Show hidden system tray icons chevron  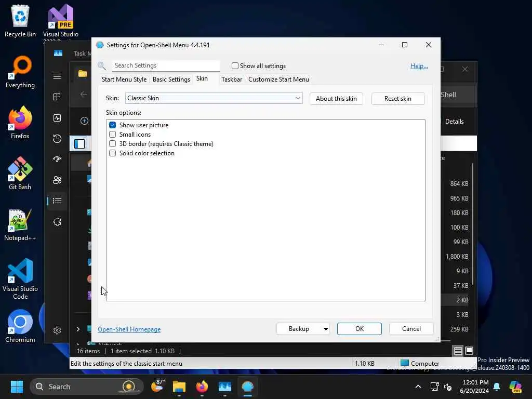point(418,387)
